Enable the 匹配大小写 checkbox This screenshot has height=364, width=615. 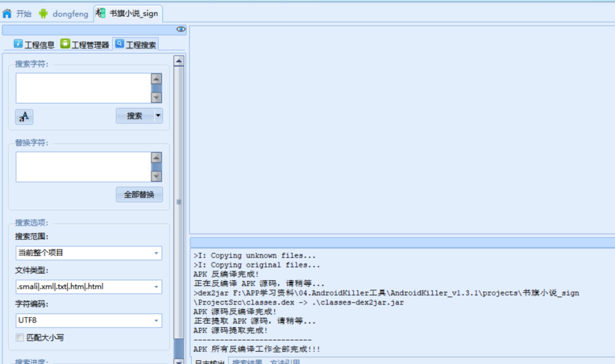19,337
